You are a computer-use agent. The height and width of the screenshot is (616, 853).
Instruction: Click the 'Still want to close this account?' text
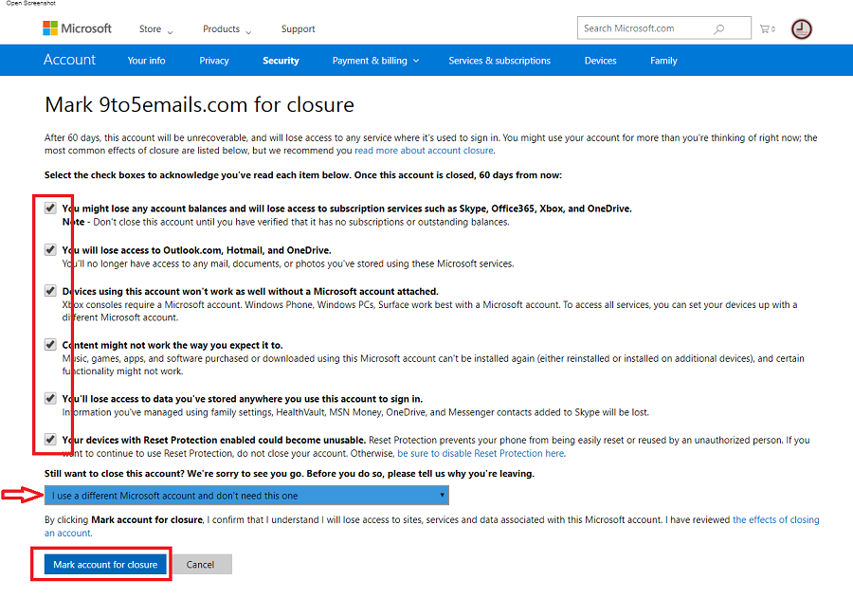[x=115, y=474]
